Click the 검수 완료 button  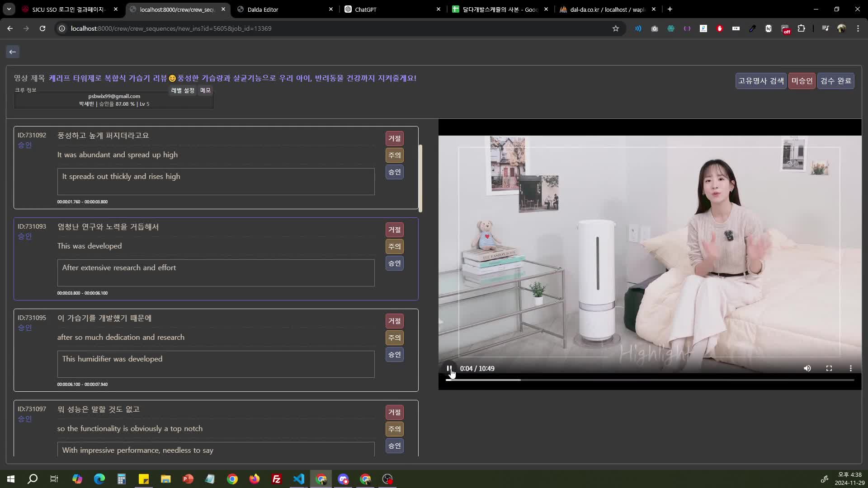pos(836,81)
